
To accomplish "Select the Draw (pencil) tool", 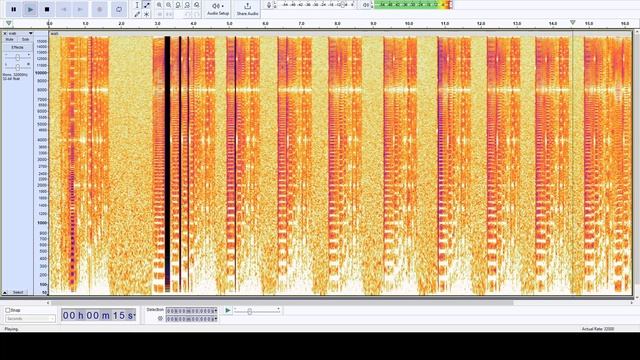I will [x=137, y=14].
